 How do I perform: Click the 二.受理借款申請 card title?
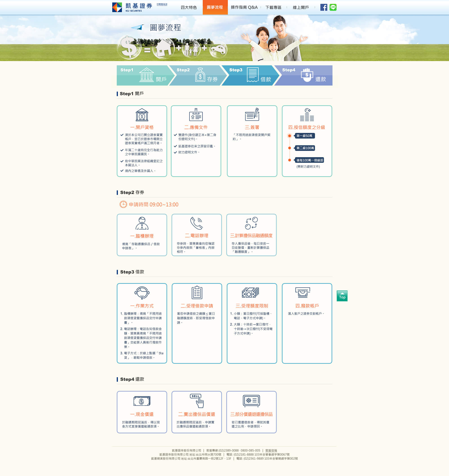197,306
